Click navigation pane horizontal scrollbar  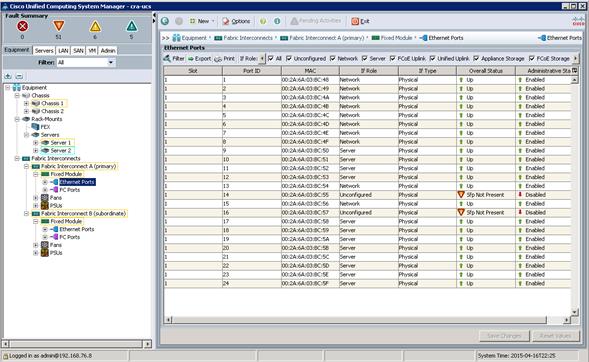(76, 344)
